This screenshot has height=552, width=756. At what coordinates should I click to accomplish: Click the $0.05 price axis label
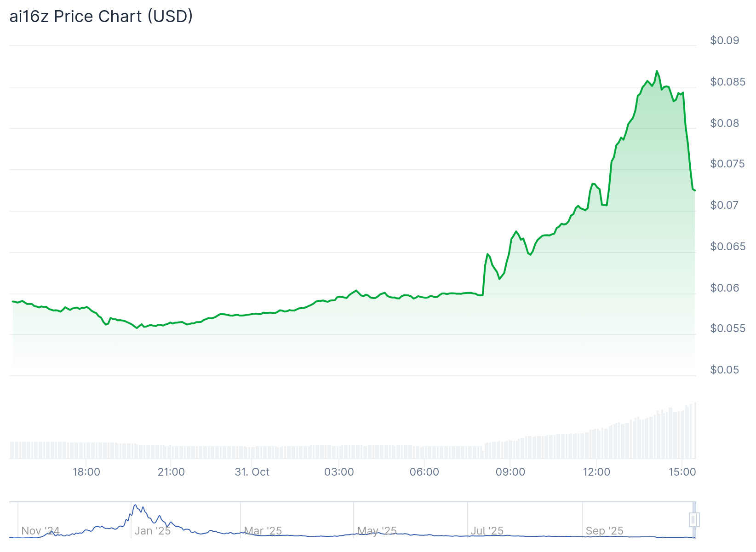click(724, 370)
